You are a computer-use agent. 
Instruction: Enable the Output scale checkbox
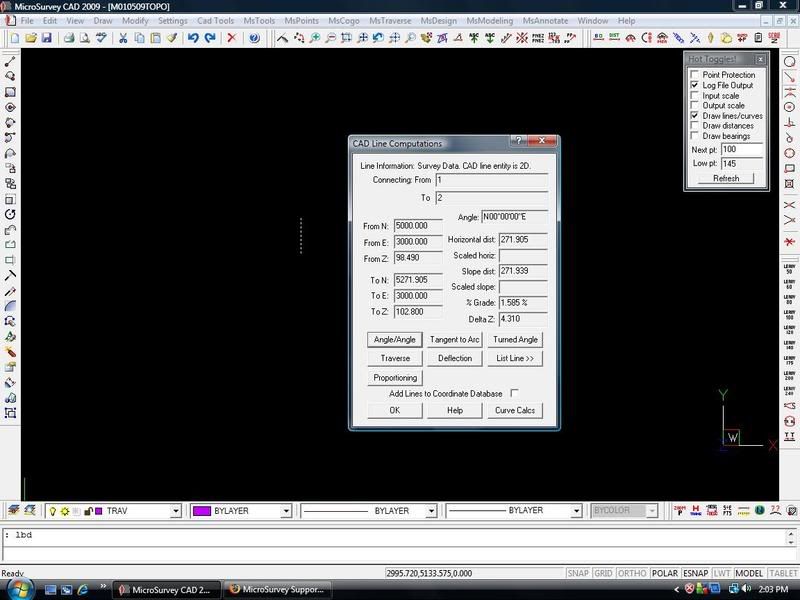[694, 105]
